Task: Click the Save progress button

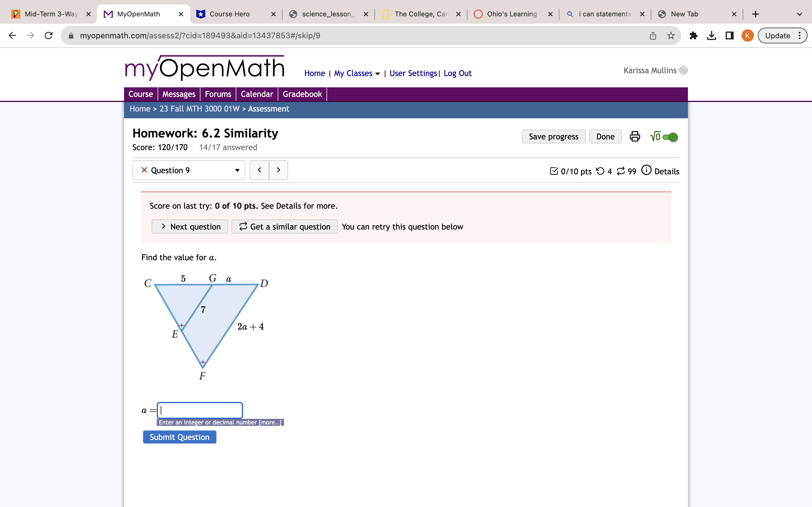Action: tap(553, 137)
